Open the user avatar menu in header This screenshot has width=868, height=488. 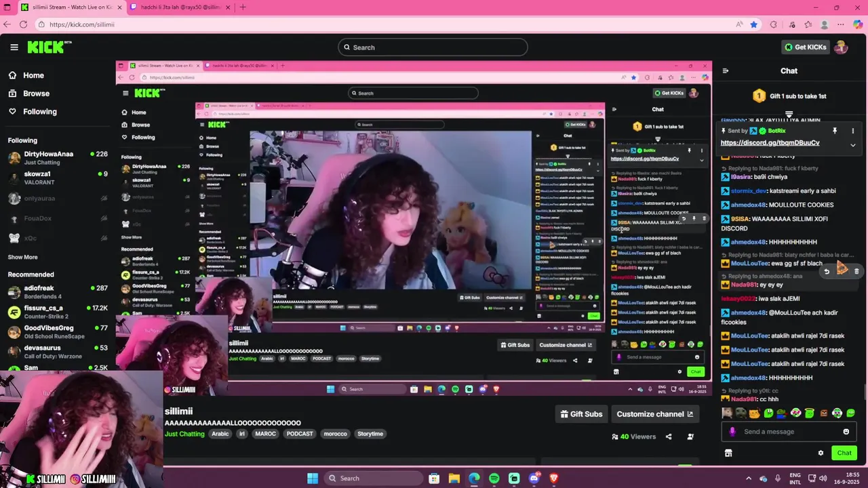pyautogui.click(x=841, y=47)
